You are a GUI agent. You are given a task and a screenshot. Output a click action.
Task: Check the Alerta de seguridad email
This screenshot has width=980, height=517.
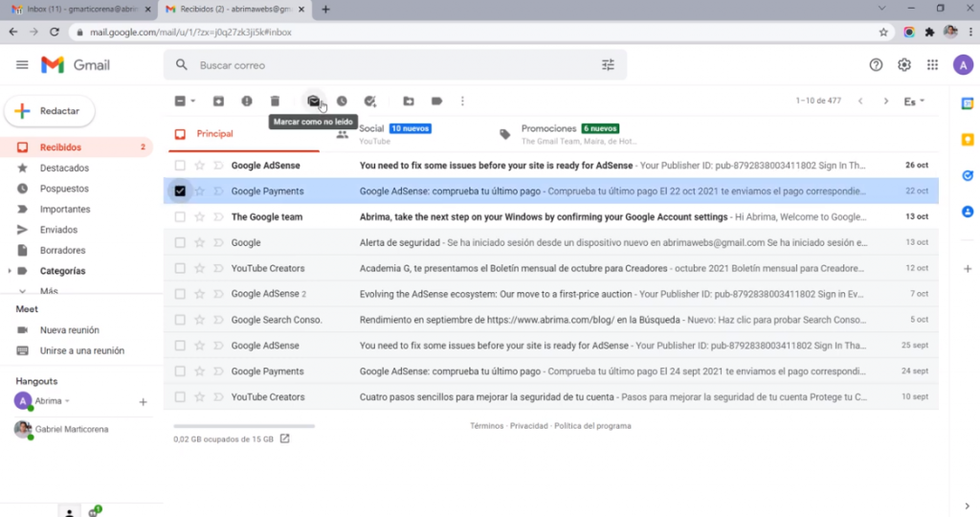[180, 242]
